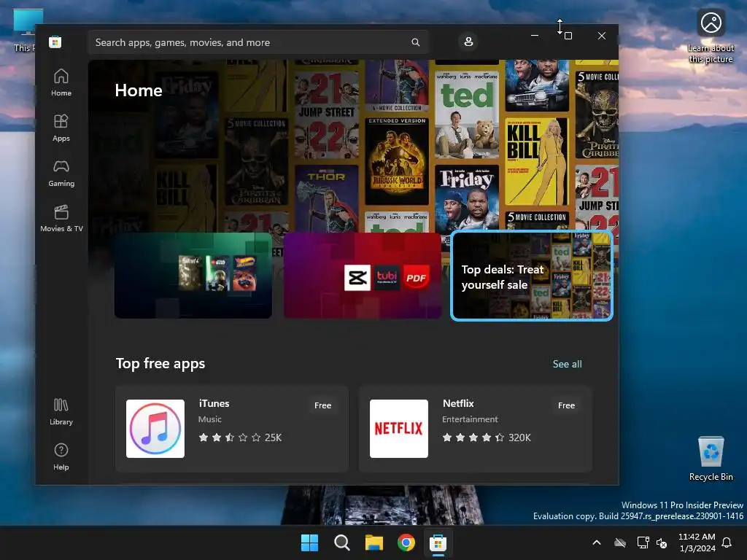Click the muted volume tray icon
Screen dimensions: 747x560
click(661, 542)
